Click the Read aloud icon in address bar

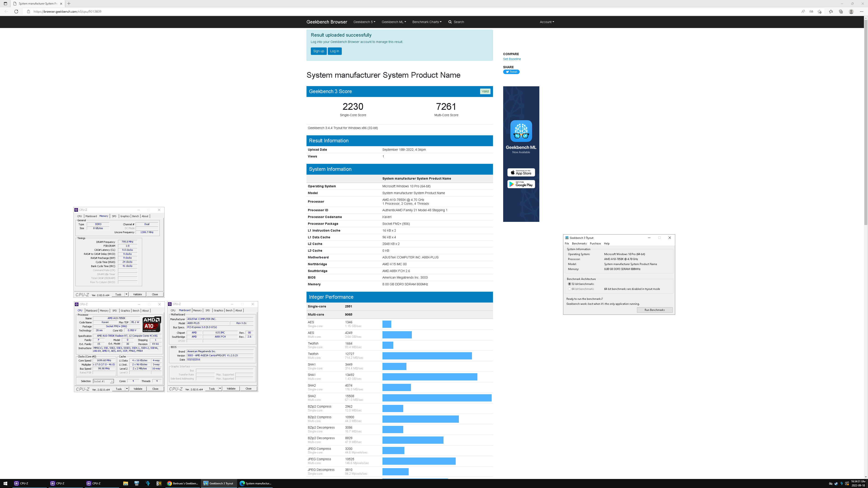[803, 12]
